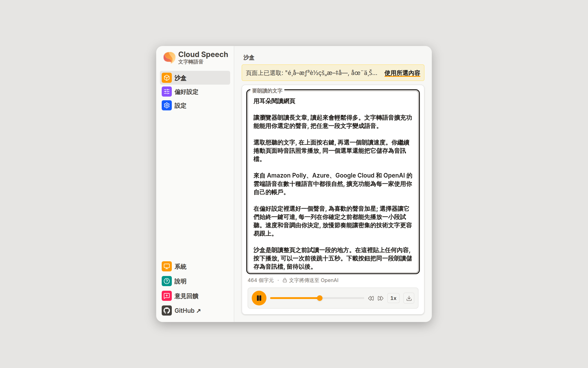588x368 pixels.
Task: Download the audio file
Action: click(x=409, y=298)
